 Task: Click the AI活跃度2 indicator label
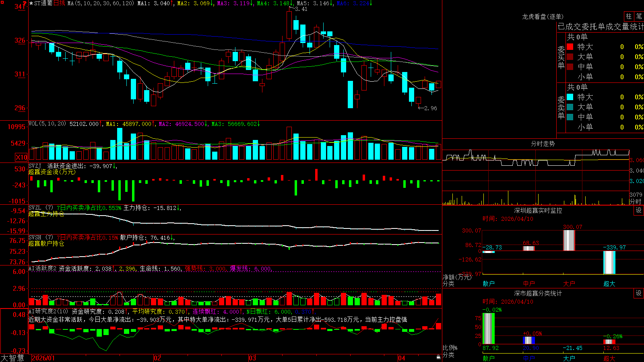pos(43,268)
